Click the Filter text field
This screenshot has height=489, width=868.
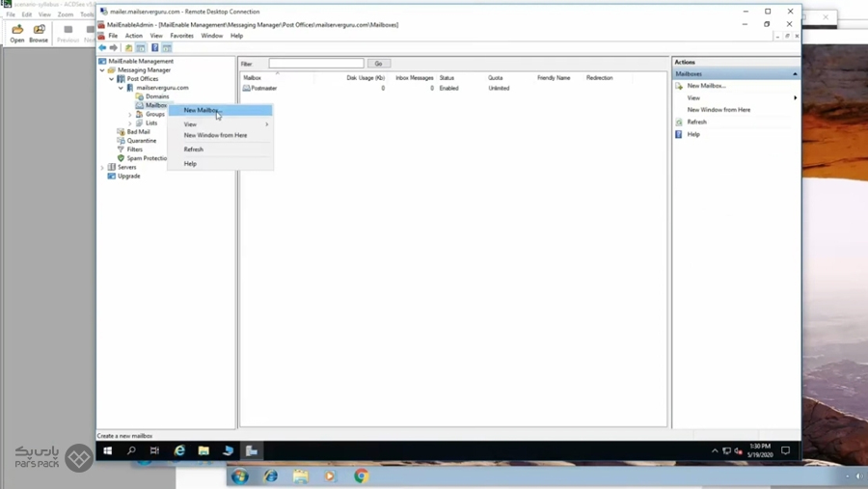click(316, 64)
